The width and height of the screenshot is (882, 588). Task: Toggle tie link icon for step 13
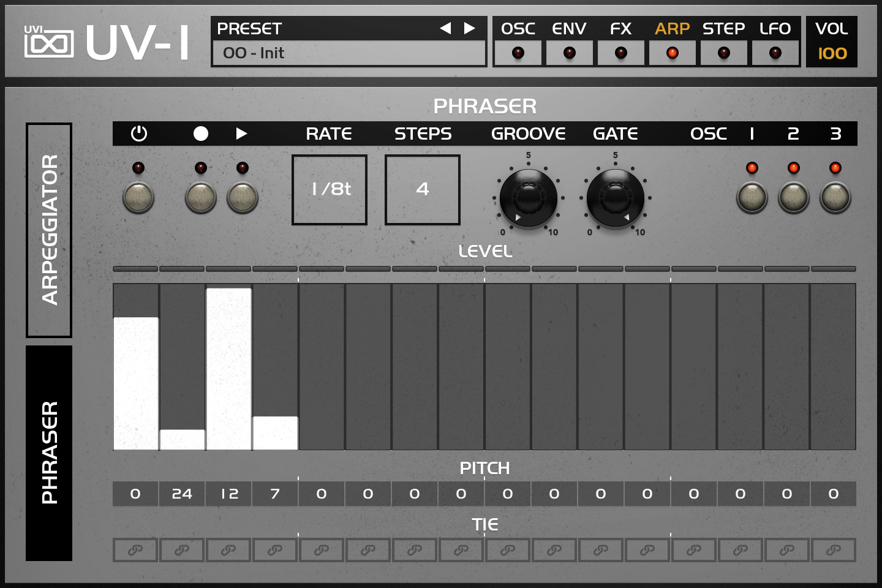click(x=695, y=550)
